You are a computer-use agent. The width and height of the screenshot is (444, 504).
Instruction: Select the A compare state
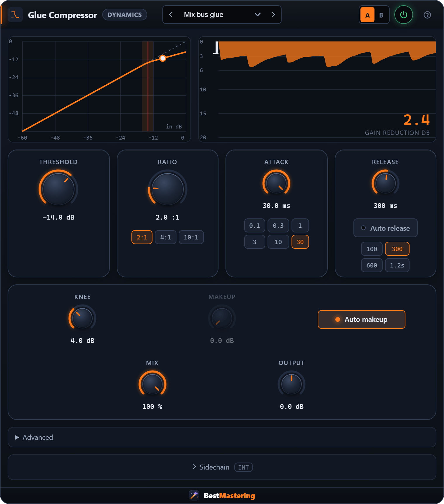coord(367,15)
